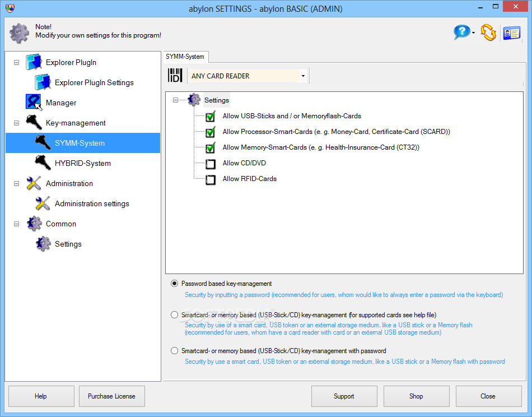Uncheck Allow Memory-Smart-Cards option
This screenshot has width=532, height=417.
[211, 148]
